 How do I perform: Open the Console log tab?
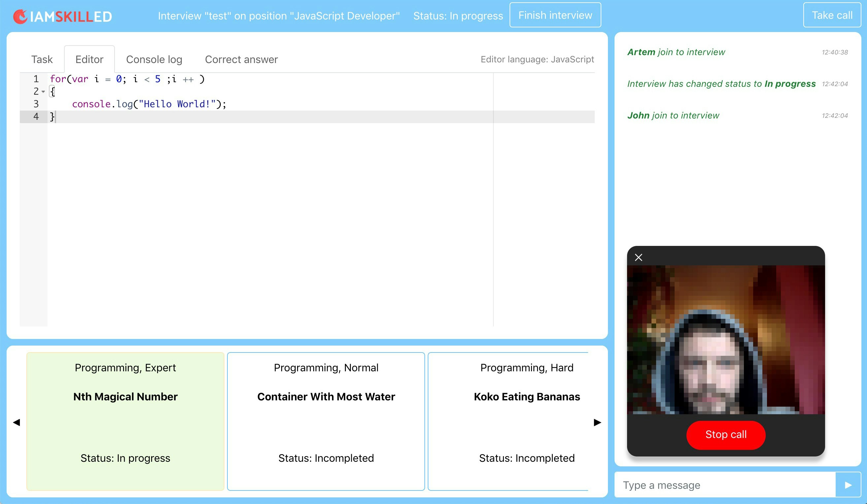pos(154,59)
